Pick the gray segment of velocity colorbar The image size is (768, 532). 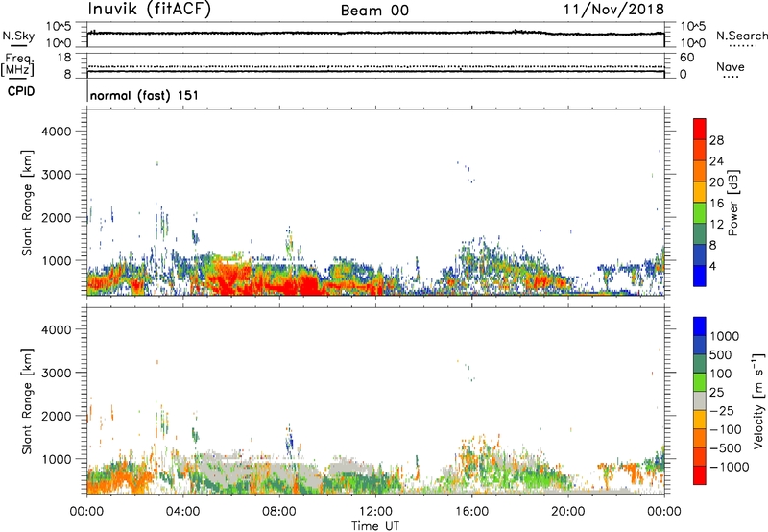[x=700, y=401]
